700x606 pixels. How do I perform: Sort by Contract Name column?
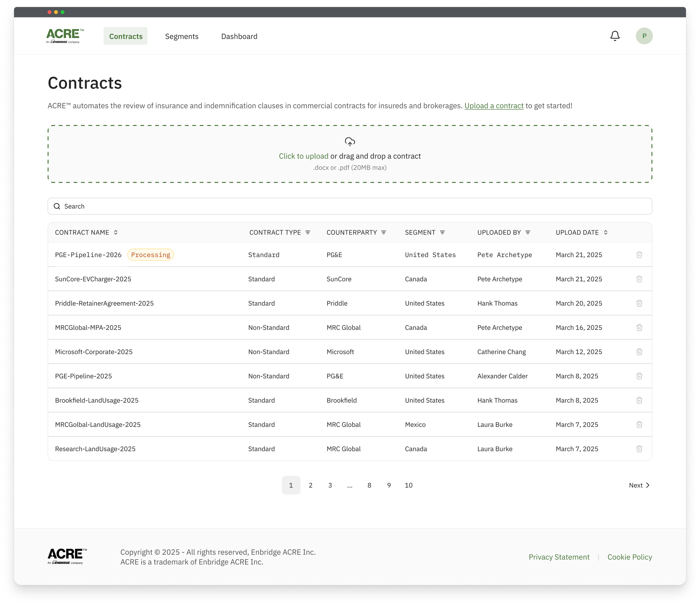116,232
